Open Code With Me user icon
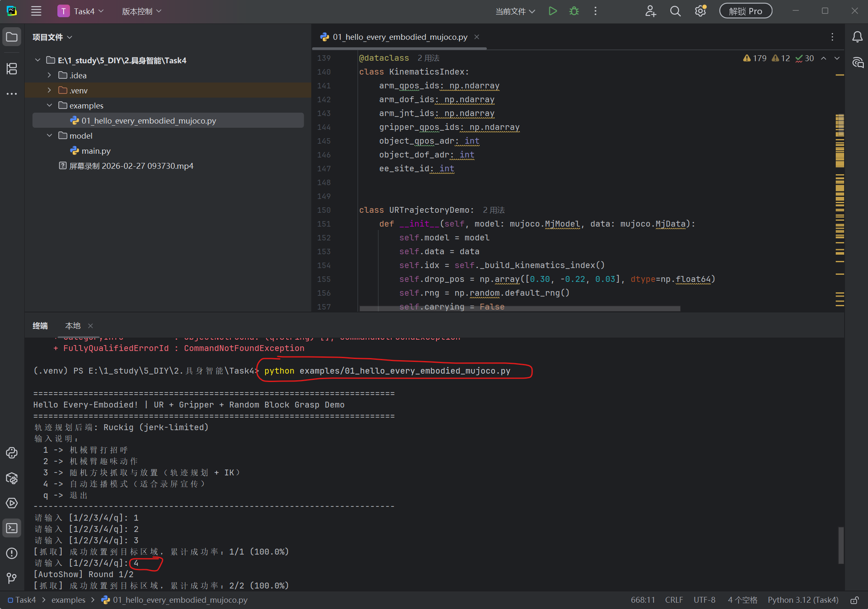Screen dimensions: 868x609 pos(650,11)
